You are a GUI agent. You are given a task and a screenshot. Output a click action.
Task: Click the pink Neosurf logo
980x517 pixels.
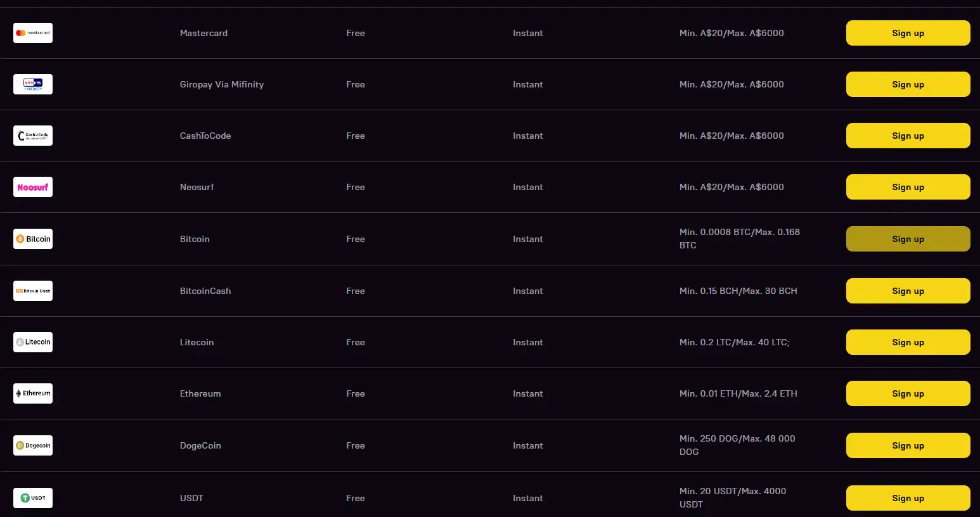33,187
